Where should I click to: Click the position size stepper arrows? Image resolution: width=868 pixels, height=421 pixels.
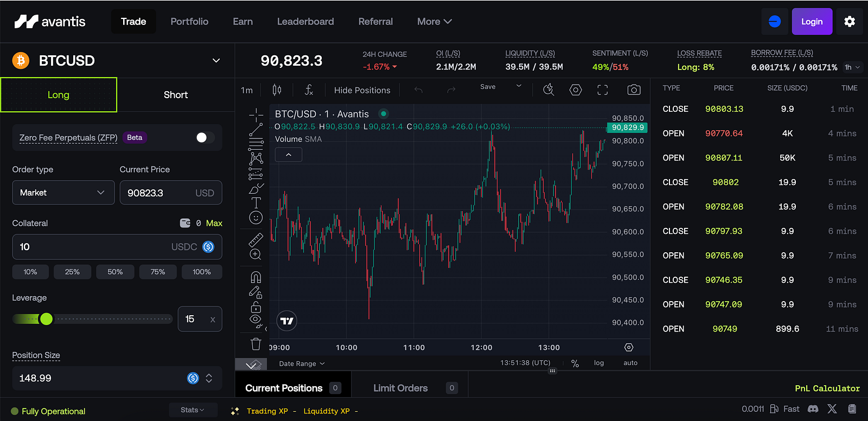[x=209, y=378]
